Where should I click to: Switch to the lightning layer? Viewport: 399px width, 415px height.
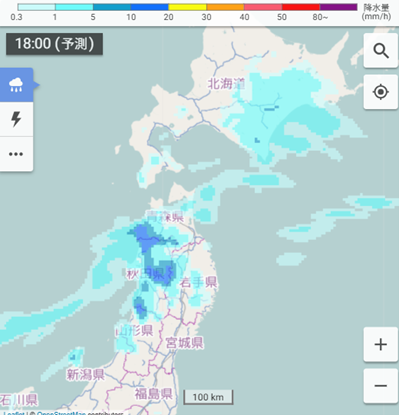16,119
